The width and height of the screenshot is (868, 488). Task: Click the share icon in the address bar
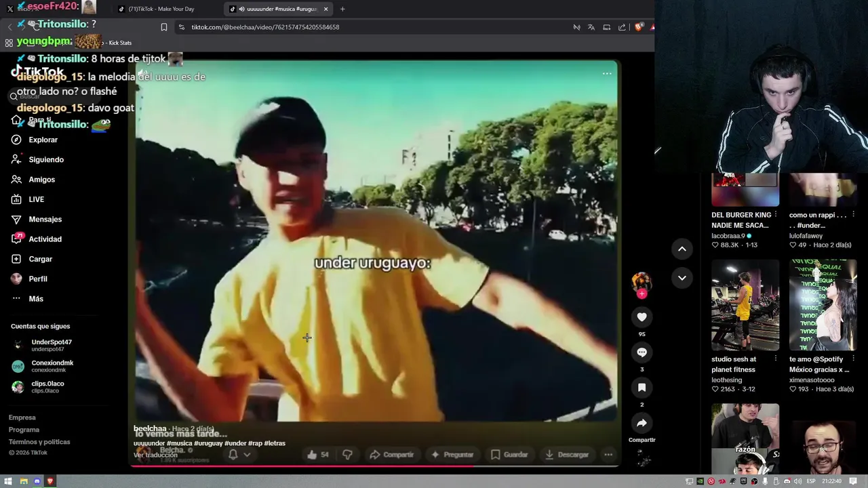622,27
